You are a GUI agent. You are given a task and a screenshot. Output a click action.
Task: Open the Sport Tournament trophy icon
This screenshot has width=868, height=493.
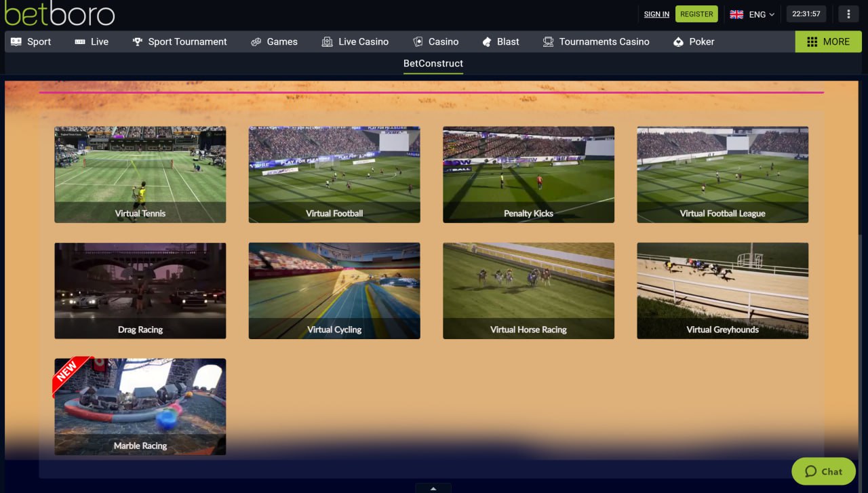click(138, 41)
